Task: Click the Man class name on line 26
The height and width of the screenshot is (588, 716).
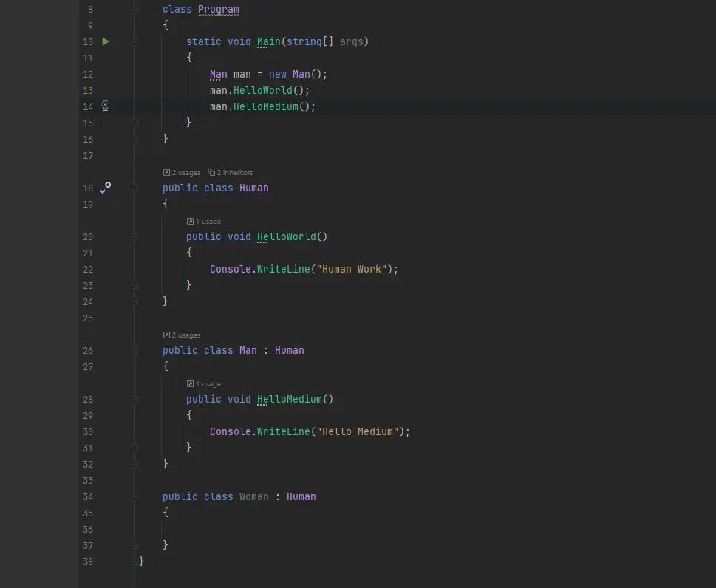Action: coord(248,351)
